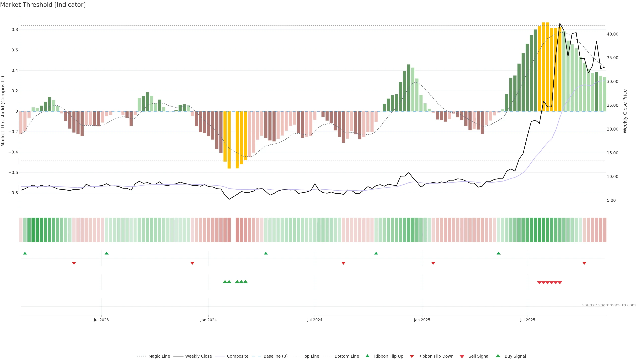Click the Jan 2024 x-axis label
This screenshot has width=644, height=362.
click(208, 320)
